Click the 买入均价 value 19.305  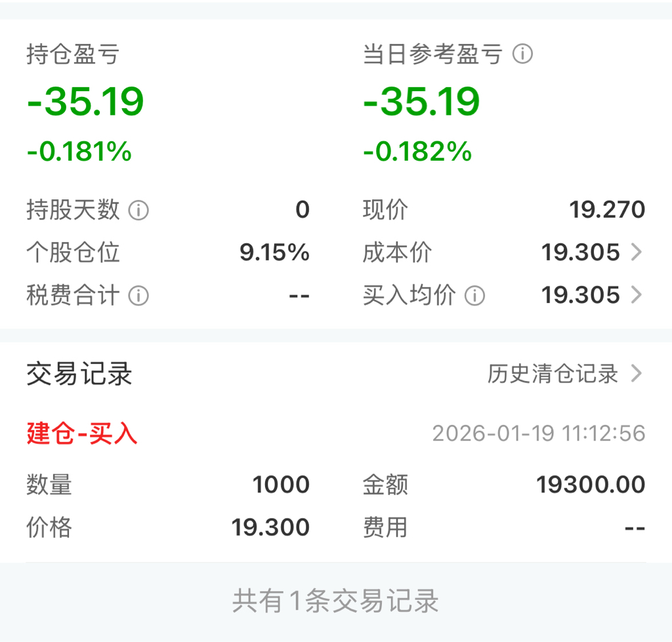click(580, 296)
